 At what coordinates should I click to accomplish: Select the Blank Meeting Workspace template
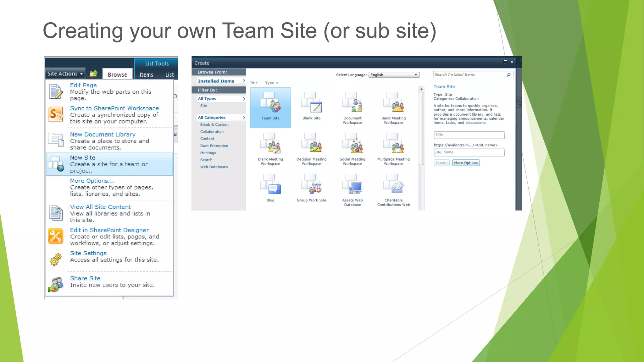(x=270, y=149)
